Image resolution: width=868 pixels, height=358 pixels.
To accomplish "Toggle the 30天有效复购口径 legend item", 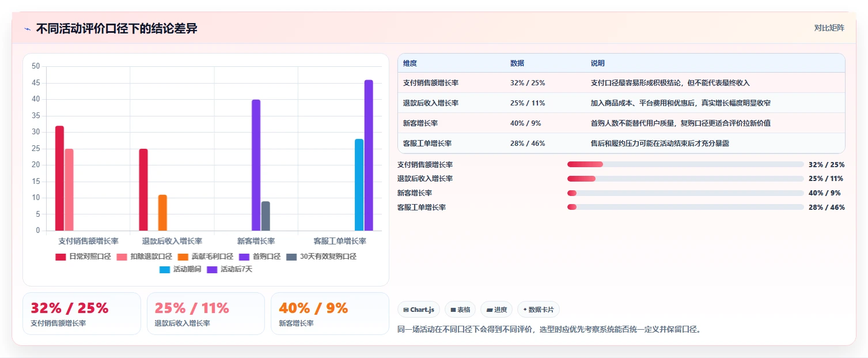I will (x=321, y=257).
